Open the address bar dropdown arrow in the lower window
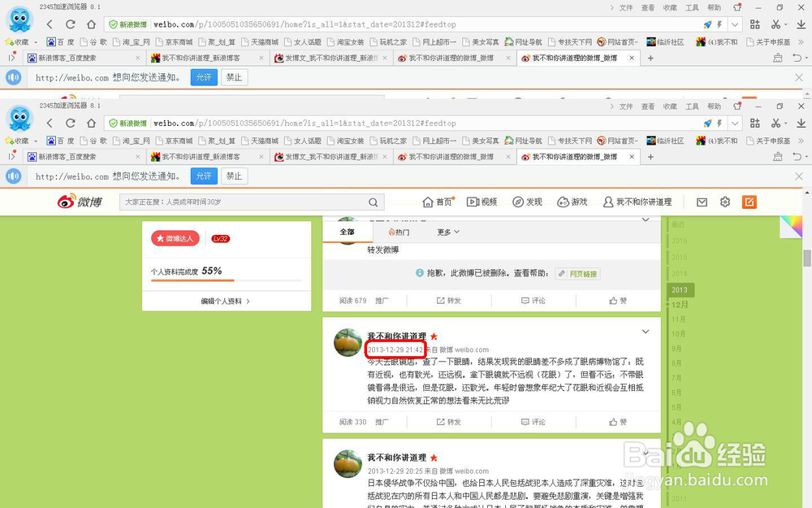This screenshot has width=812, height=508. 735,124
